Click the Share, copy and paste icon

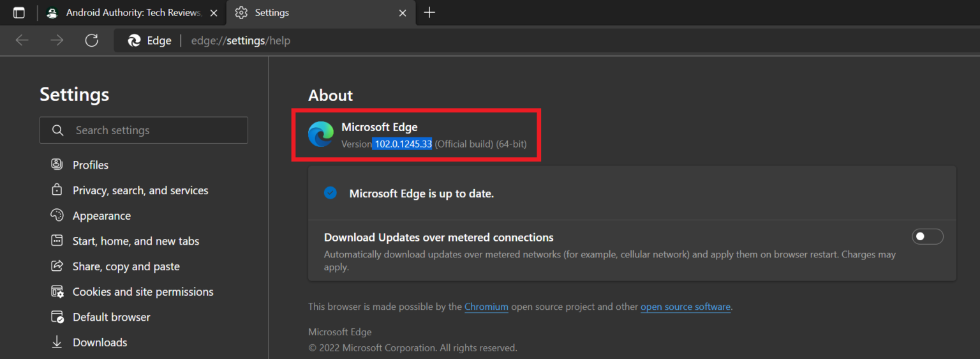click(x=57, y=266)
